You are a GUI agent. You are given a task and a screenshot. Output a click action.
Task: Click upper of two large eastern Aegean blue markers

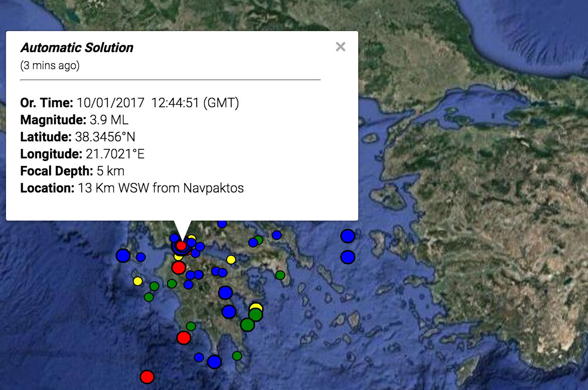click(348, 236)
